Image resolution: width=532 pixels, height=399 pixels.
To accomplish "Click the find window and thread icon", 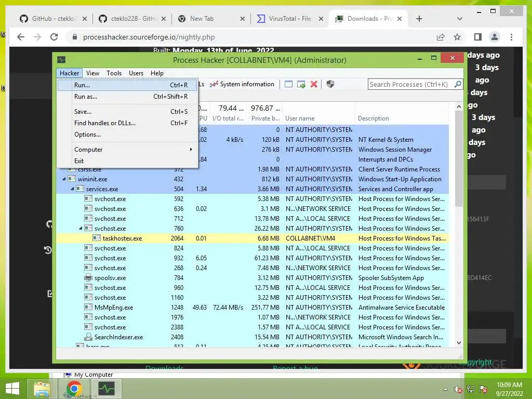I will [301, 84].
